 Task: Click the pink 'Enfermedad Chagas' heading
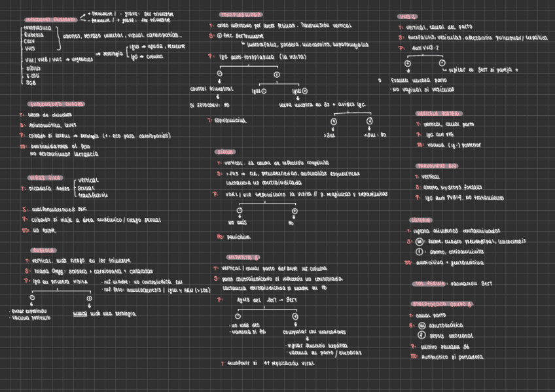pyautogui.click(x=56, y=104)
